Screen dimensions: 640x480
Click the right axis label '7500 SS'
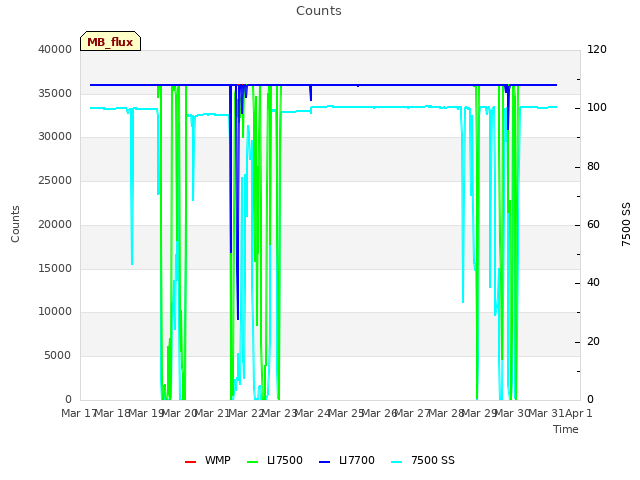(626, 224)
